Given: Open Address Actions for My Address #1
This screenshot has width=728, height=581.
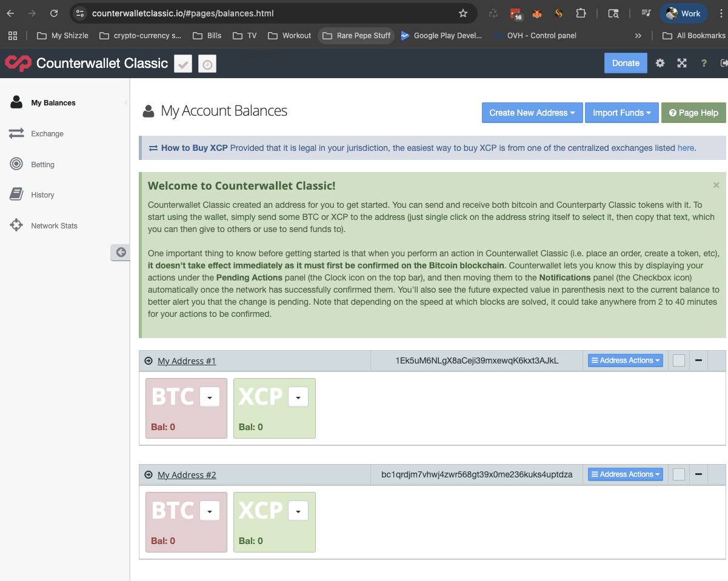Looking at the screenshot, I should click(626, 360).
